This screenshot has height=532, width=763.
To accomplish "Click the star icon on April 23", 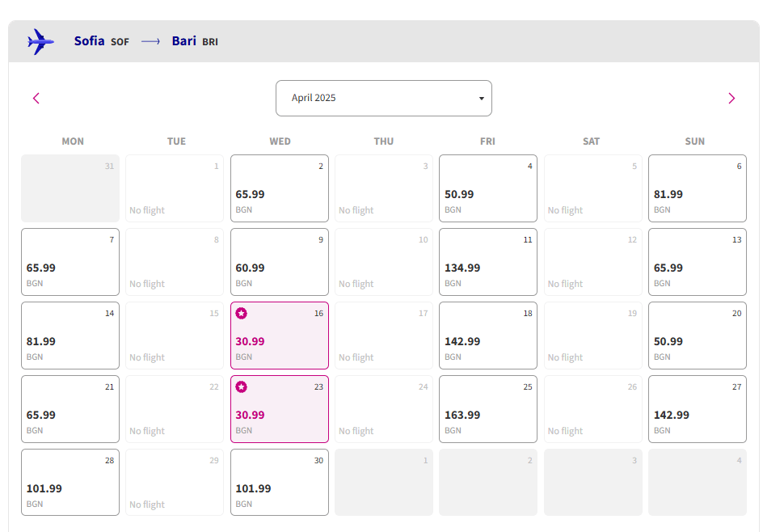I will (x=241, y=386).
